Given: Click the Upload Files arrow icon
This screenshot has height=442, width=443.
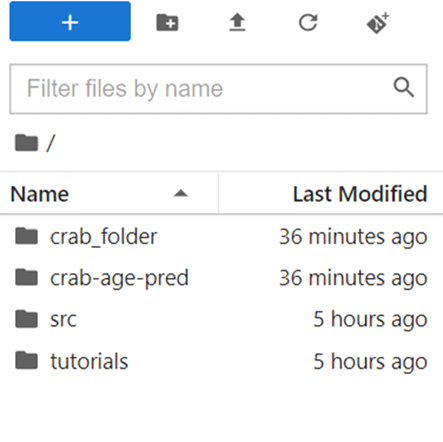Looking at the screenshot, I should (x=237, y=22).
